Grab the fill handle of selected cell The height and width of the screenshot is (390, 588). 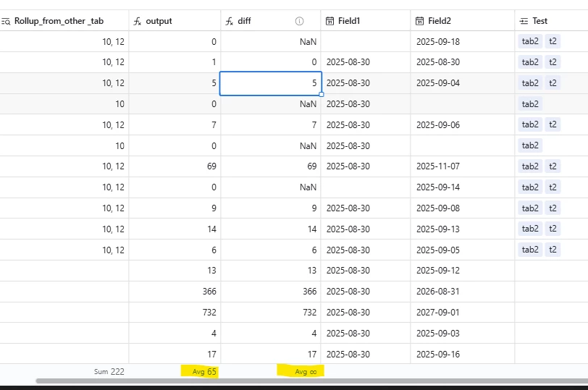322,94
